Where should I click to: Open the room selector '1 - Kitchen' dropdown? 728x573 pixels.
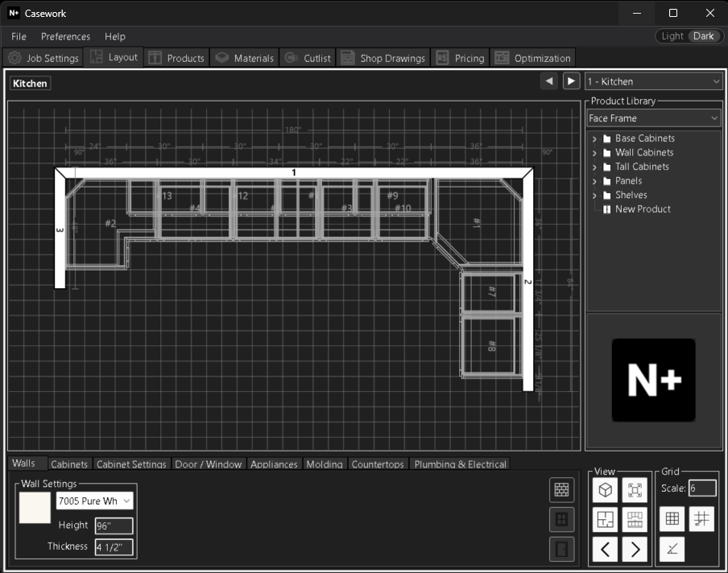pyautogui.click(x=654, y=81)
